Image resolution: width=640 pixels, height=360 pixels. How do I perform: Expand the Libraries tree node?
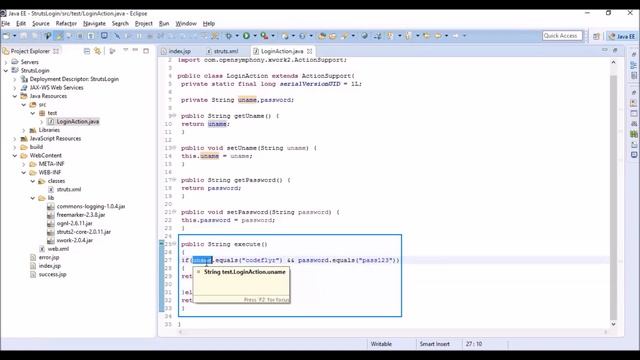[x=24, y=130]
